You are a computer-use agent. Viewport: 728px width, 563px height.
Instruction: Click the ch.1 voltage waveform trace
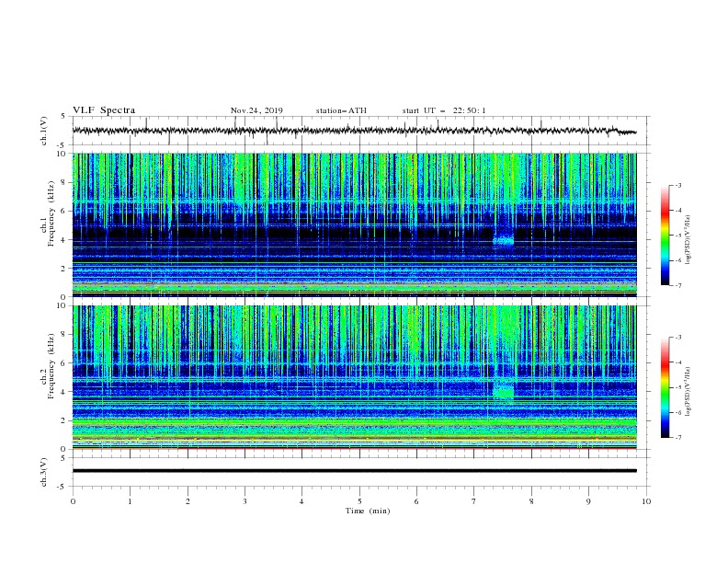click(354, 131)
